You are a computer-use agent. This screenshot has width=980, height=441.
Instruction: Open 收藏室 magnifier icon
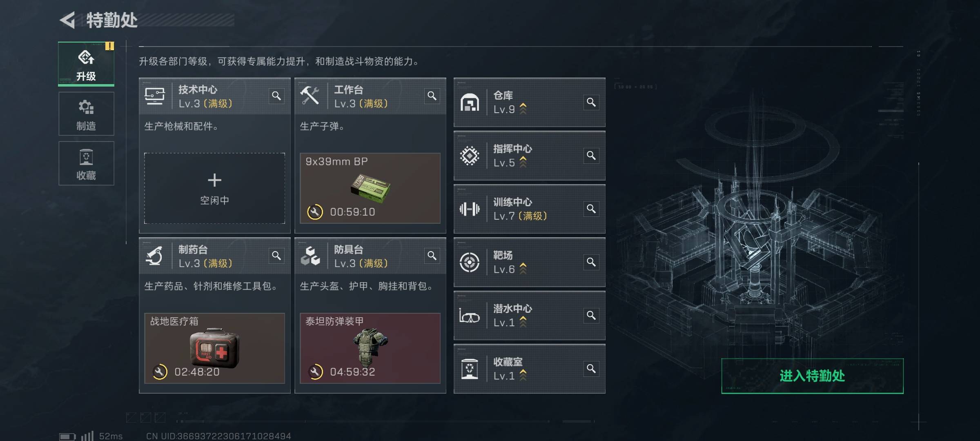591,369
